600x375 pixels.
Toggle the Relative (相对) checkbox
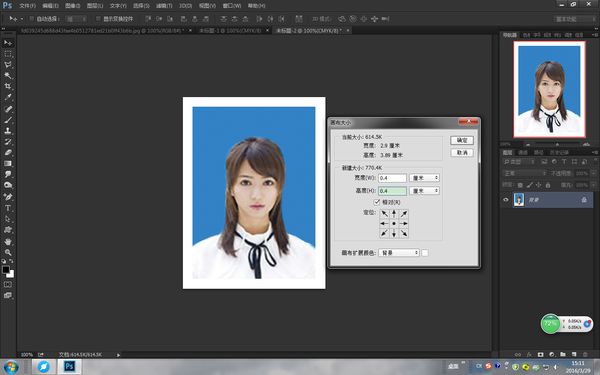coord(377,202)
